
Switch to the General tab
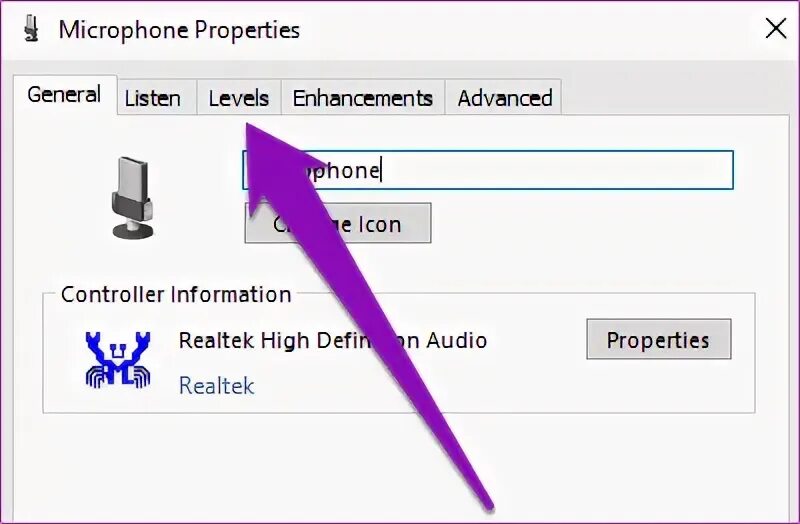(64, 95)
